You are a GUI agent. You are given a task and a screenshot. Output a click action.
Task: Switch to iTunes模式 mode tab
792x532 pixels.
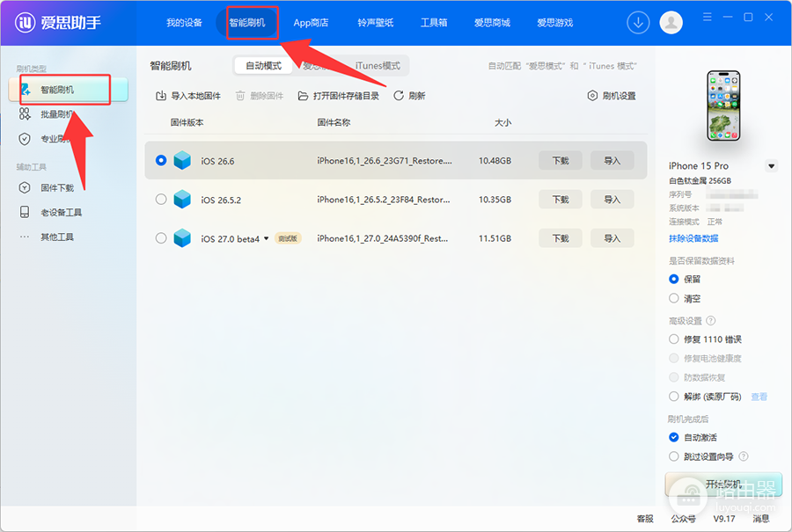pyautogui.click(x=378, y=66)
